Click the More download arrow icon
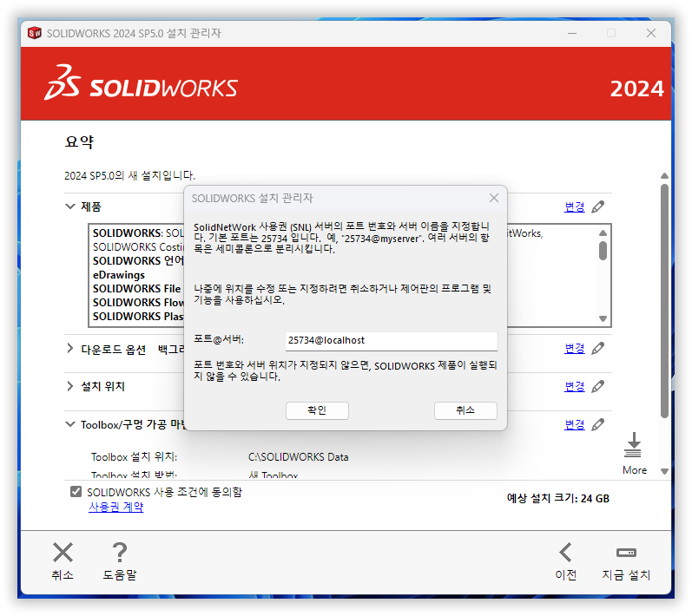Image resolution: width=692 pixels, height=616 pixels. (x=633, y=445)
